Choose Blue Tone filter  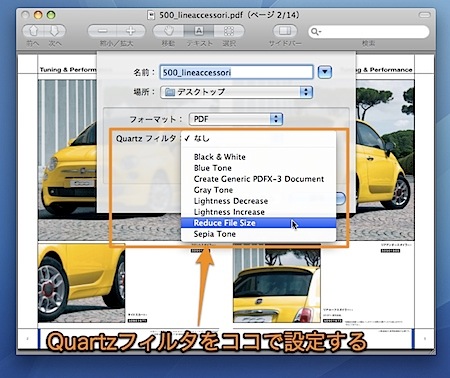258,168
